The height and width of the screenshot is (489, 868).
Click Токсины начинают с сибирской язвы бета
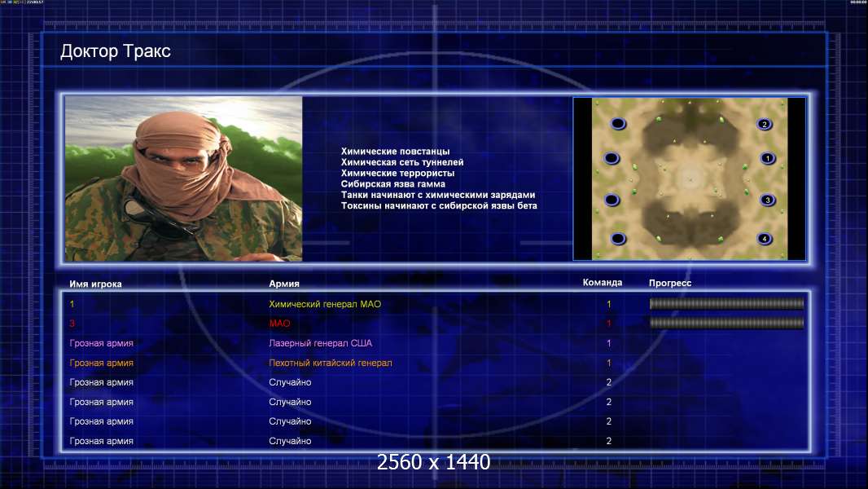(x=439, y=205)
